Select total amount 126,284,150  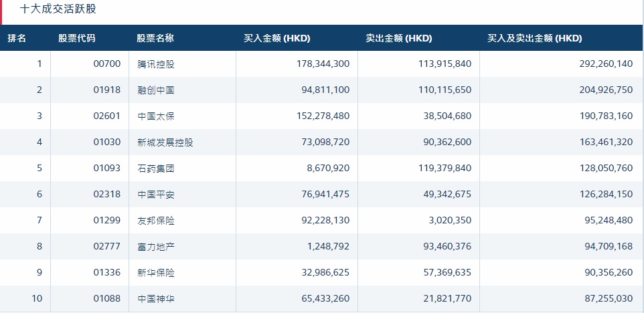tap(607, 194)
